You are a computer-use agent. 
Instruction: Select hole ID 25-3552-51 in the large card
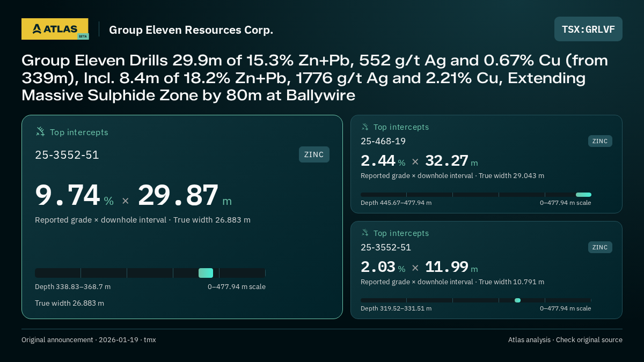click(x=67, y=155)
